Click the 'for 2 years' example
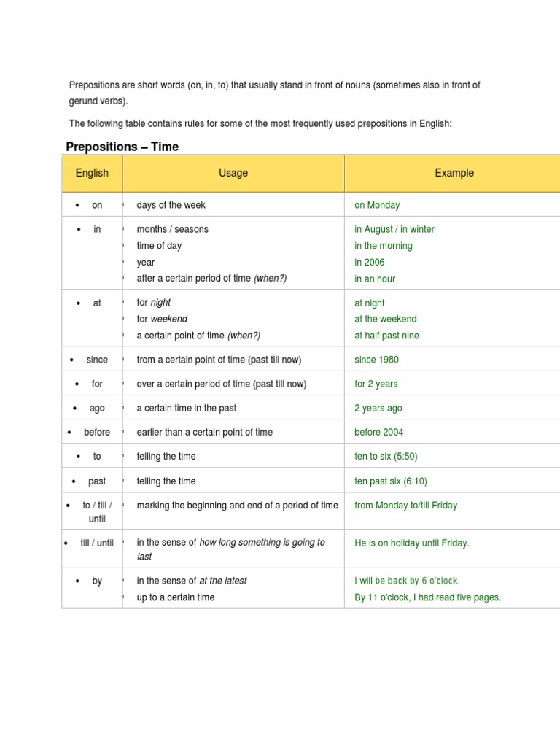This screenshot has height=747, width=560. click(x=376, y=384)
